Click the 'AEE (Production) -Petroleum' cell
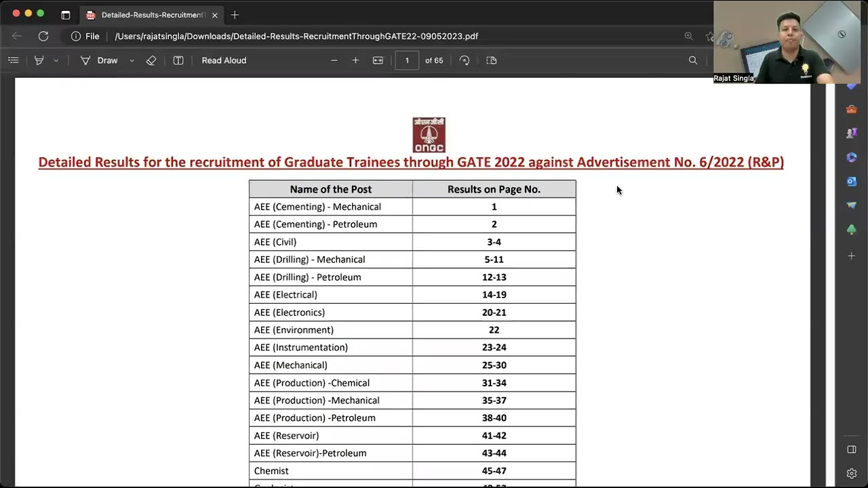The width and height of the screenshot is (868, 488). 331,418
